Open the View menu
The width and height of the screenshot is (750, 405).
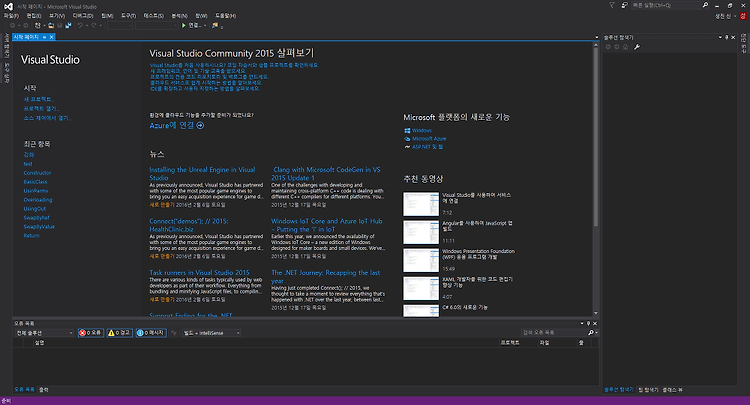coord(57,16)
